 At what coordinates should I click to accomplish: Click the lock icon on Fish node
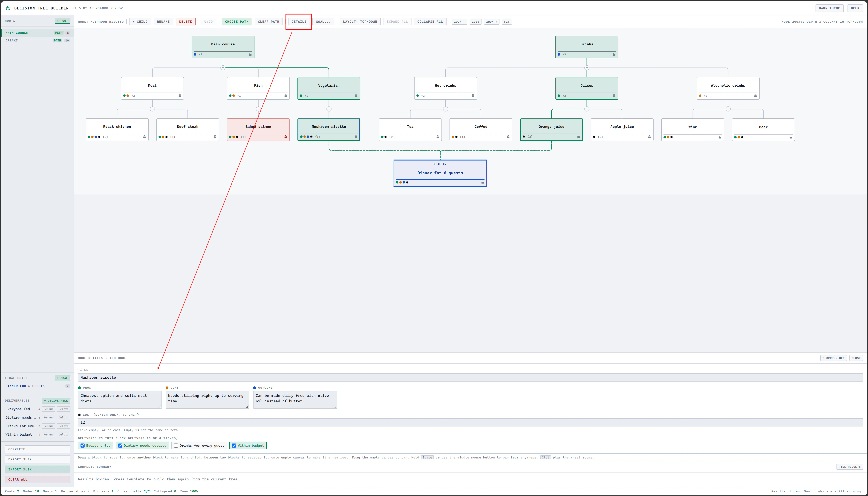[x=286, y=96]
